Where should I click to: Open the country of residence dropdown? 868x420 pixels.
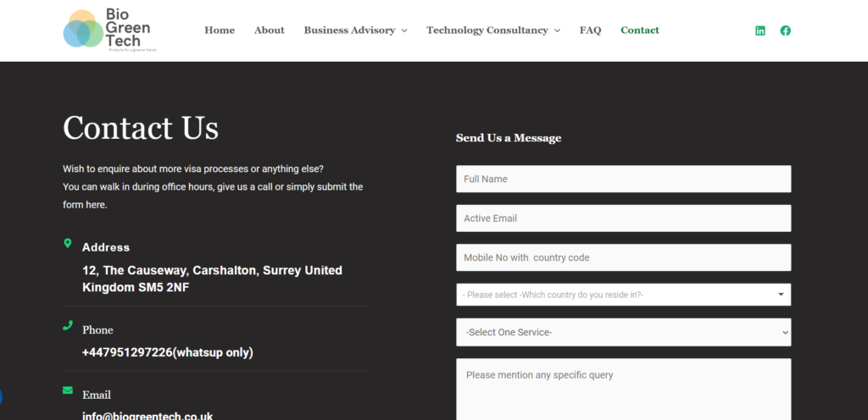pos(623,295)
